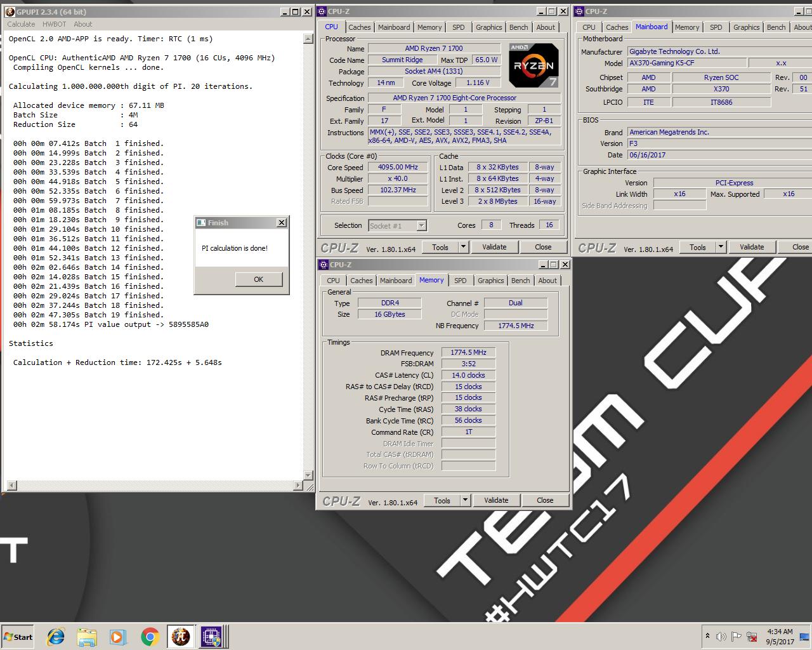Switch to the Caches tab in the Memory window
The height and width of the screenshot is (650, 812).
pos(362,281)
